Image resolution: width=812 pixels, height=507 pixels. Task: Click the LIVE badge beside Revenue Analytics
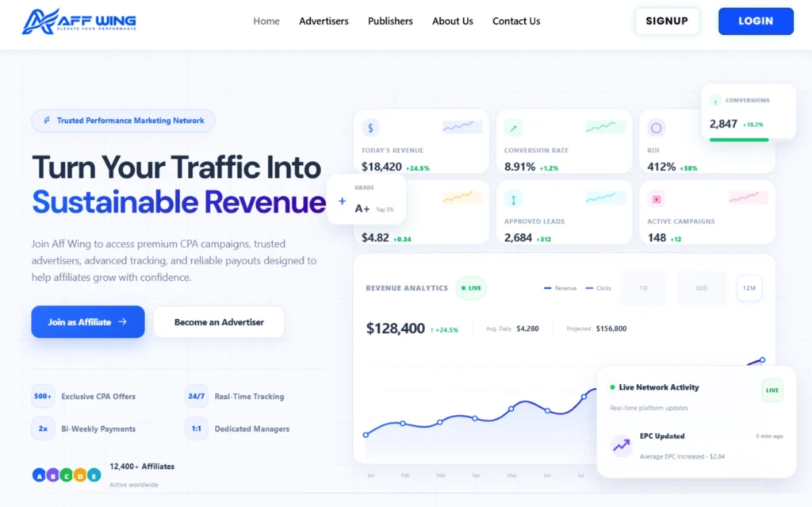pyautogui.click(x=471, y=288)
